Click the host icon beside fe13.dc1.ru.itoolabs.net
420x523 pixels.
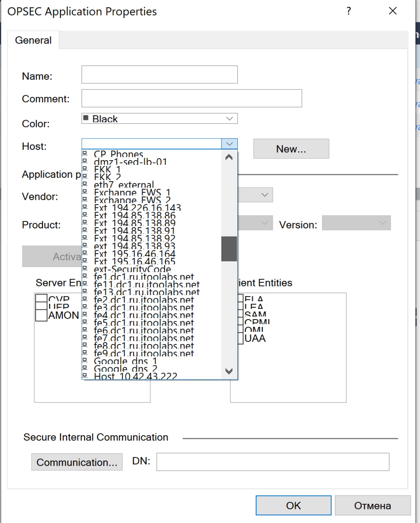[85, 291]
